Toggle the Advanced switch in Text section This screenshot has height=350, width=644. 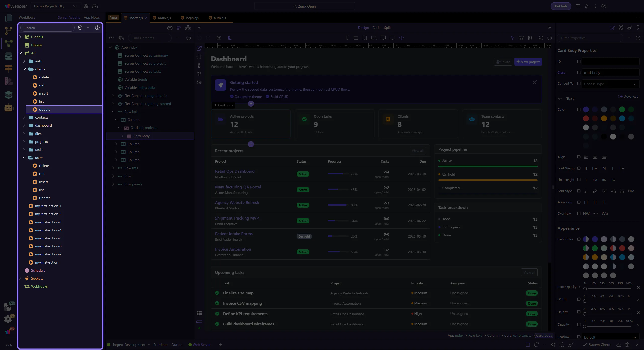(620, 96)
